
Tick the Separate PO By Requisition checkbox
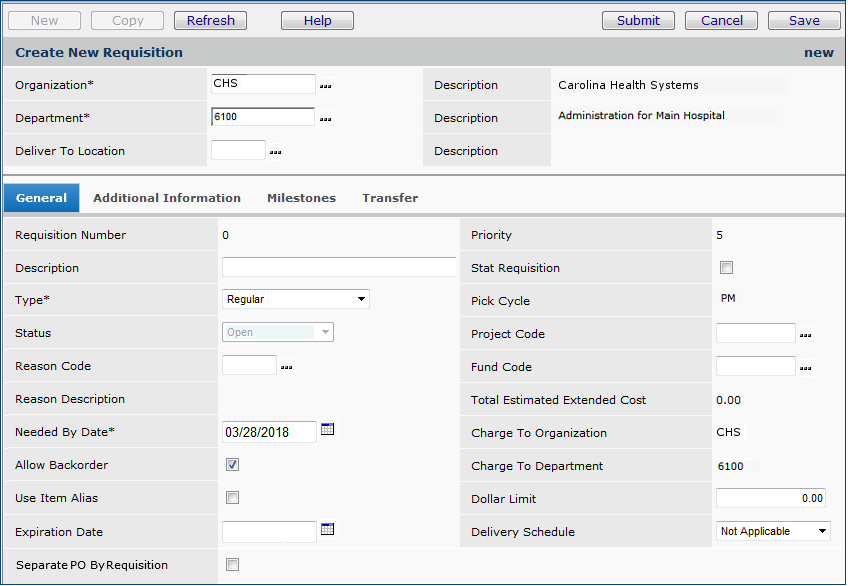232,565
